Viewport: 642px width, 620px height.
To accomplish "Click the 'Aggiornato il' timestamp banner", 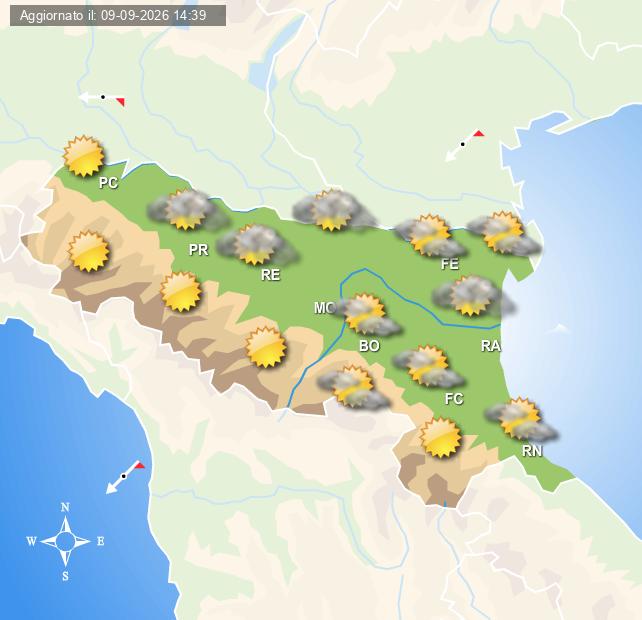I will coord(118,16).
